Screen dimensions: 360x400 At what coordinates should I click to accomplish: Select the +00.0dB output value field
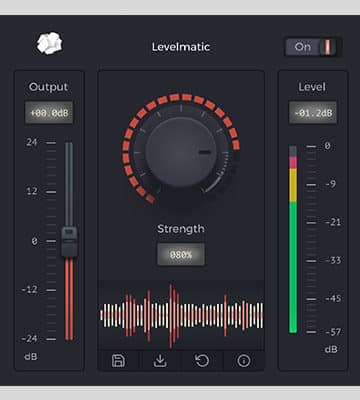click(x=49, y=113)
